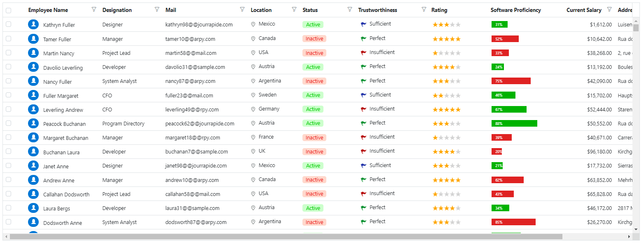Click the Inactive status badge for Nancy Fuller
This screenshot has width=644, height=243.
[314, 81]
